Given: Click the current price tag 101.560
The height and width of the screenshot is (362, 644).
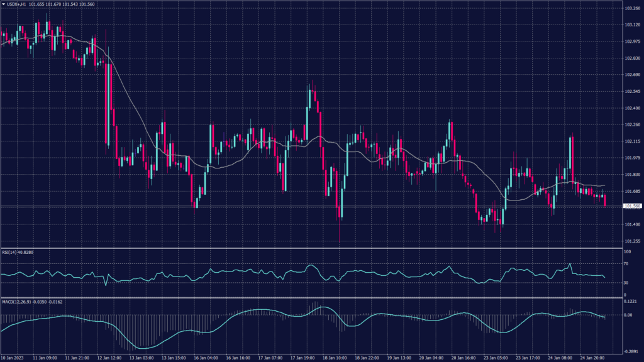Looking at the screenshot, I should coord(631,206).
